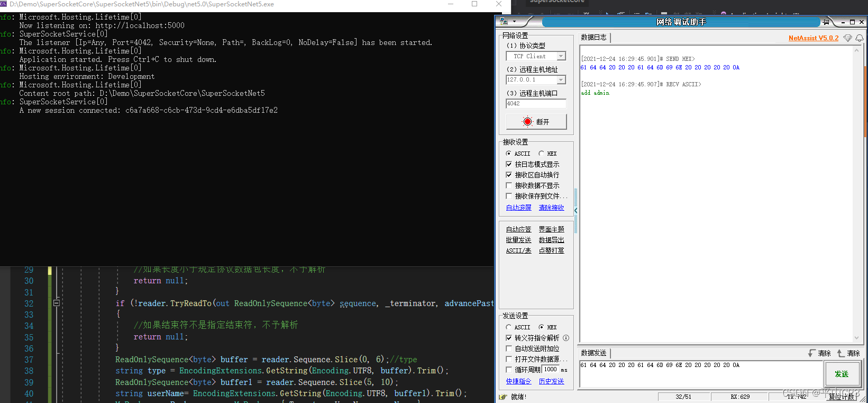Click the 复位计数 reset counter button
This screenshot has width=868, height=403.
841,397
